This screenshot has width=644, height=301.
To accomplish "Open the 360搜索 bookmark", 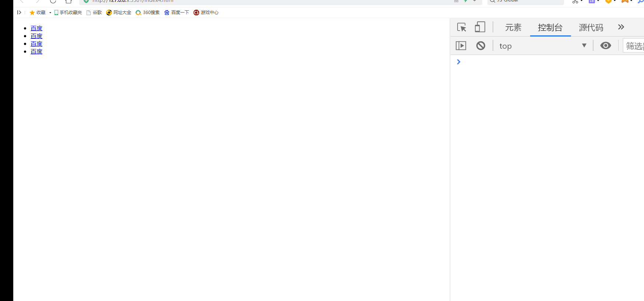I will [x=148, y=13].
